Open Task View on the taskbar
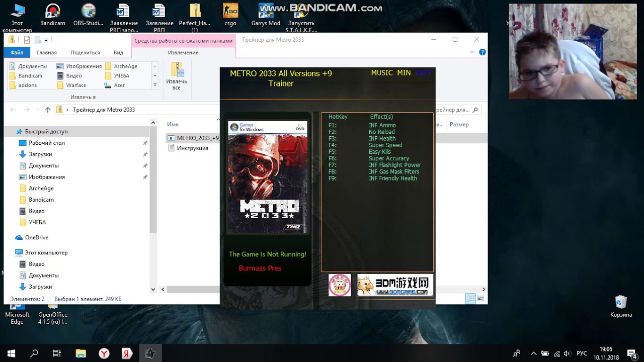Screen dimensions: 644x362 (x=57, y=353)
